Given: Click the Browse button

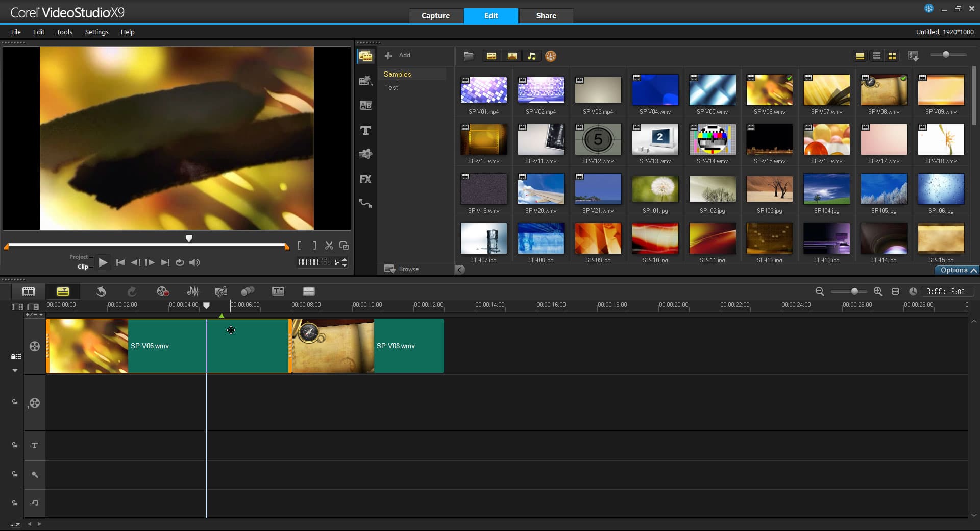Looking at the screenshot, I should coord(402,269).
